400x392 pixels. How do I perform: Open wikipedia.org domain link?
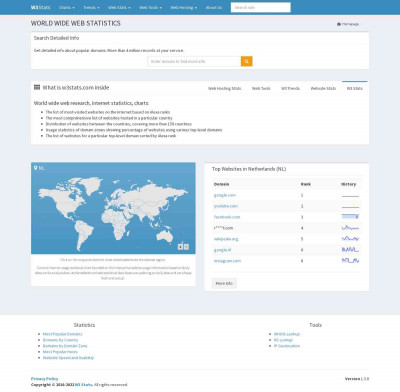(x=226, y=239)
